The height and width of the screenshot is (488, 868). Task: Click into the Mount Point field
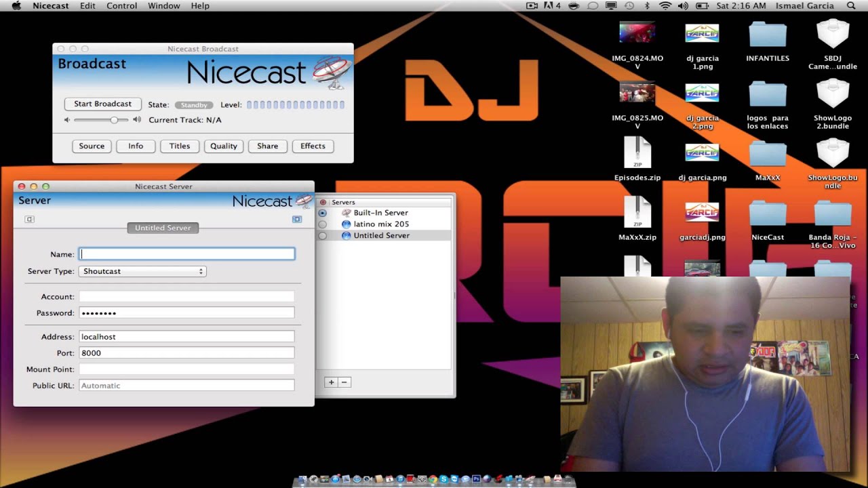tap(187, 369)
